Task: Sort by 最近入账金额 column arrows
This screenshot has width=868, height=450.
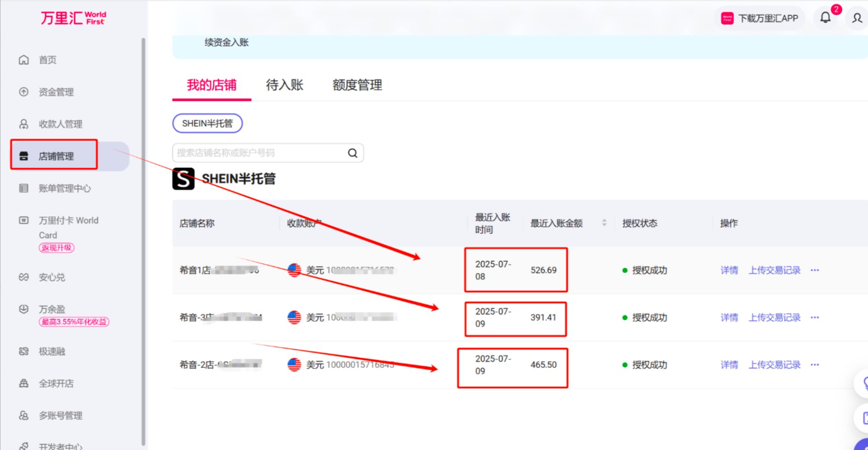Action: pos(604,223)
